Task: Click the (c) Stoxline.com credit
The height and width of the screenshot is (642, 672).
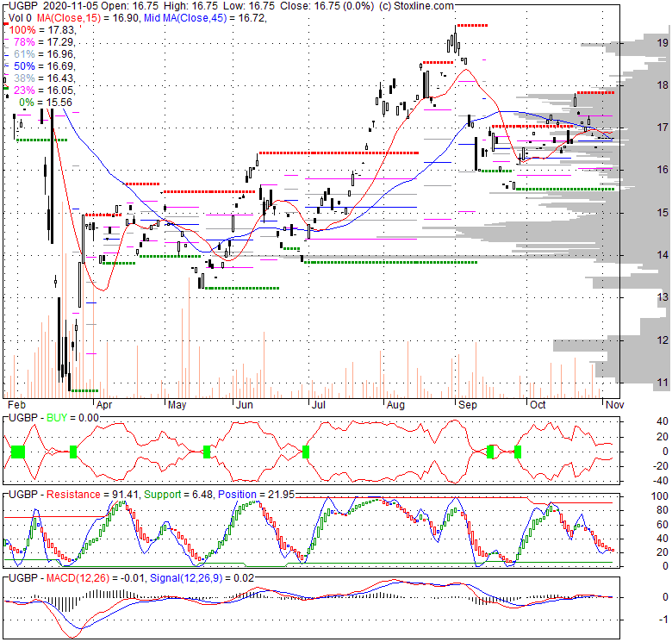Action: point(416,6)
